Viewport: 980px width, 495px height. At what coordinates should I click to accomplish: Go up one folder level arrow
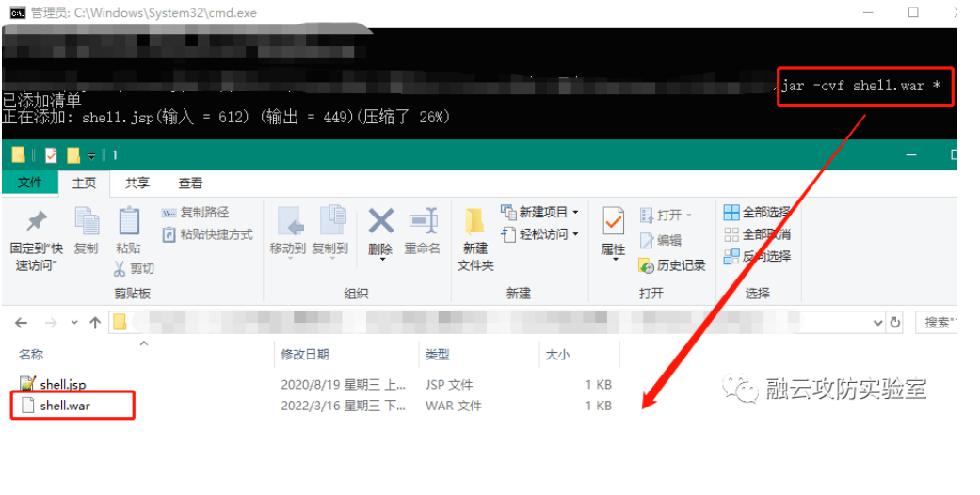(x=95, y=323)
